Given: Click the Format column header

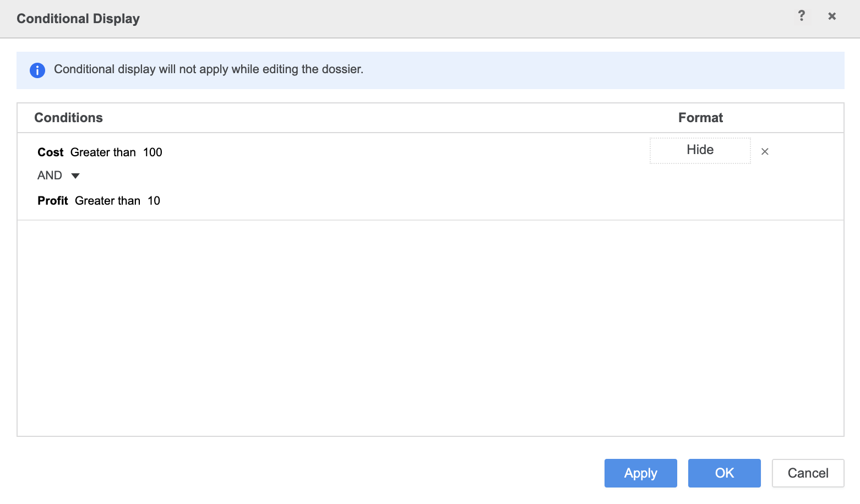Looking at the screenshot, I should click(700, 118).
